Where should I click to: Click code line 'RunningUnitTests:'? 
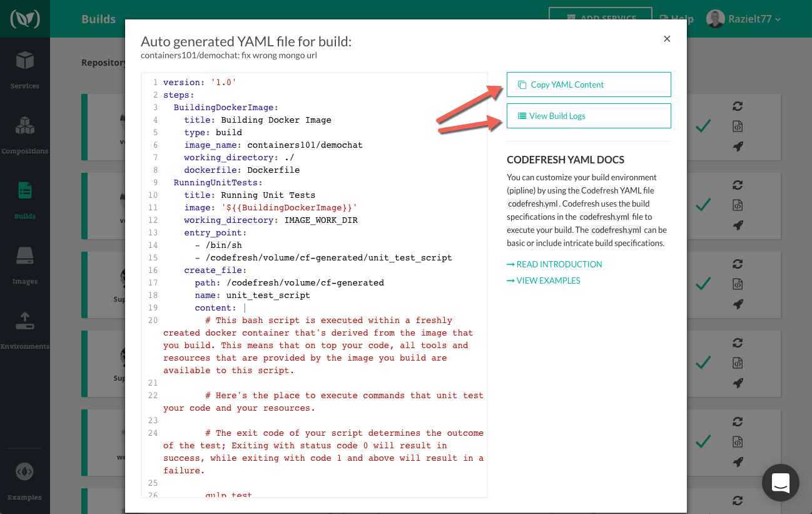coord(218,182)
